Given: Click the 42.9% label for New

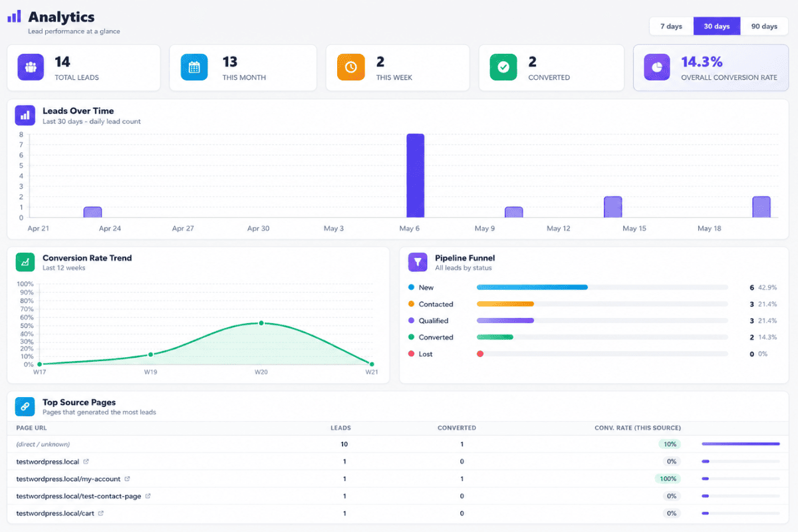Looking at the screenshot, I should pyautogui.click(x=767, y=287).
